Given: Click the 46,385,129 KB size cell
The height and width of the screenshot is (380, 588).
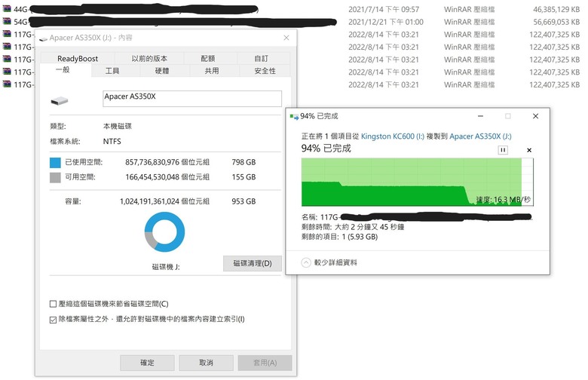Looking at the screenshot, I should 556,9.
